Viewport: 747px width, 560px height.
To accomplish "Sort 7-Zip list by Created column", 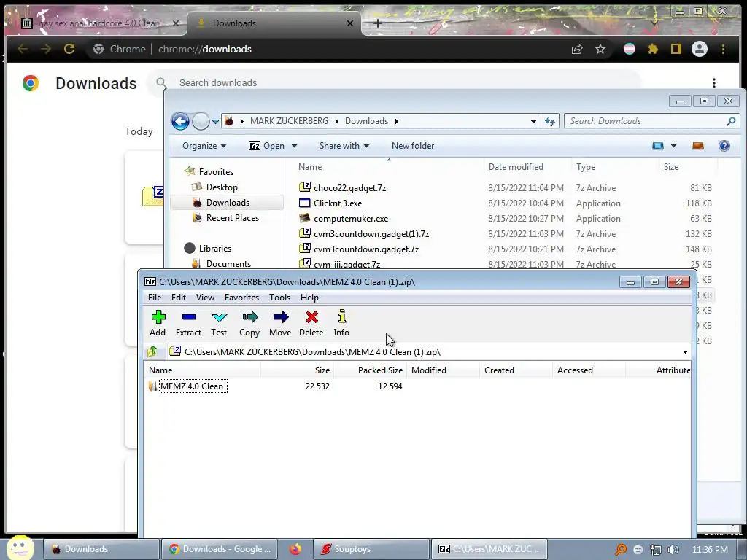I will tap(516, 370).
